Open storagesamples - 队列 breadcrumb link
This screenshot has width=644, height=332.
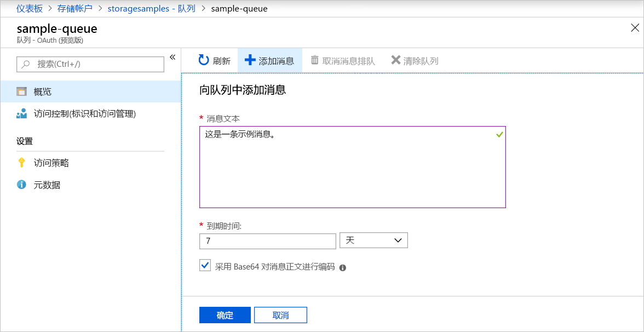point(151,8)
